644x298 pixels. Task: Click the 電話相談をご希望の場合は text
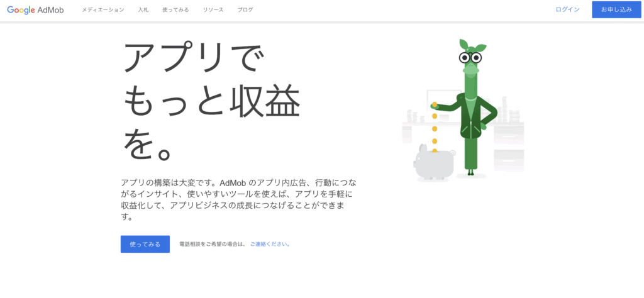click(x=212, y=244)
